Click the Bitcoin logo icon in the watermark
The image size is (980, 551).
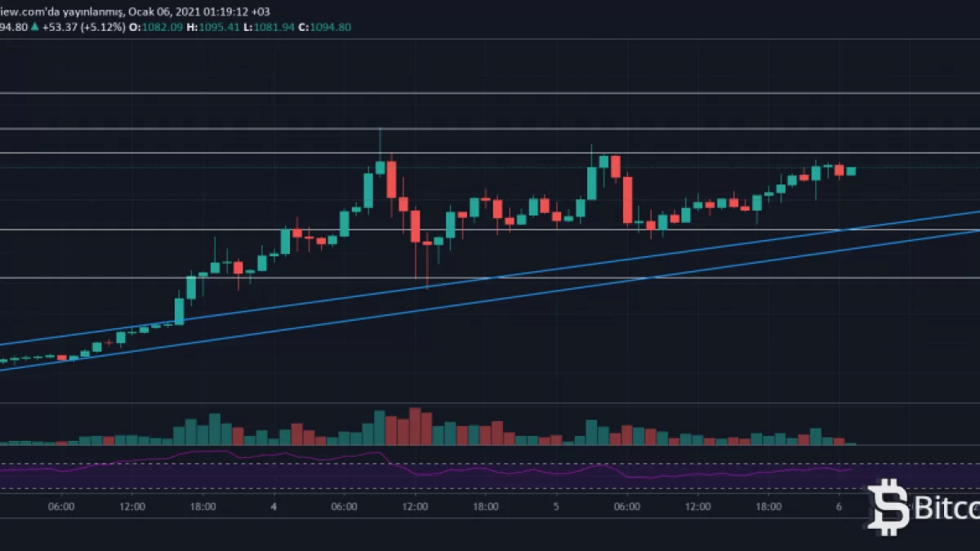[x=887, y=508]
